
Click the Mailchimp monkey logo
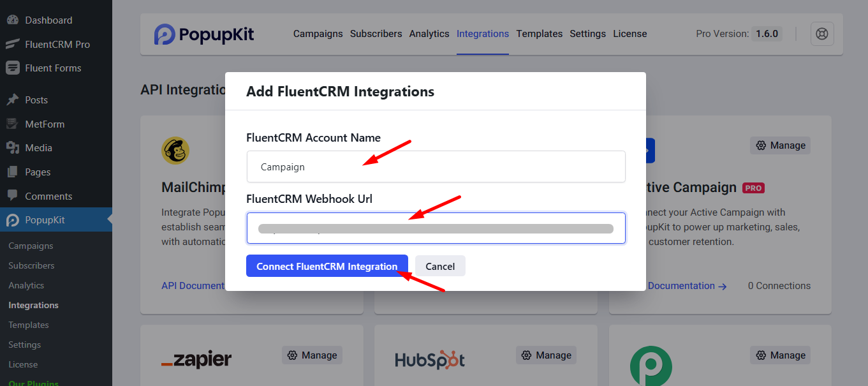pos(175,151)
